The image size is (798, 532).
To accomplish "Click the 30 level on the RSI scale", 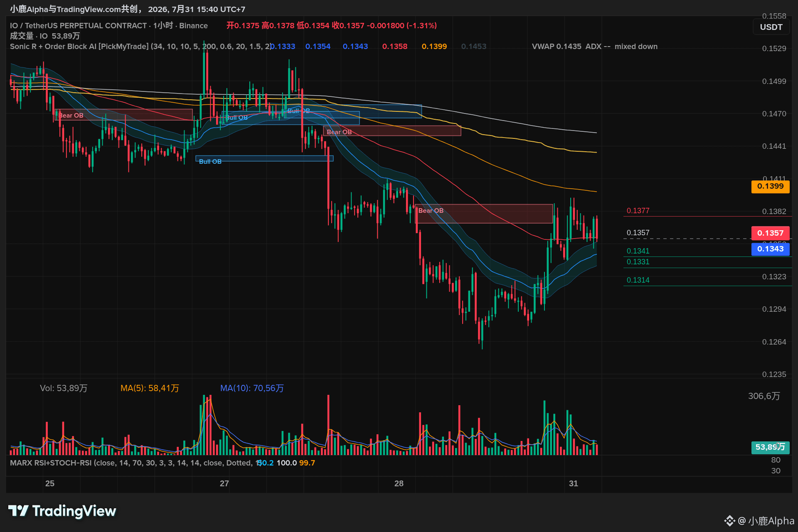I will [776, 471].
